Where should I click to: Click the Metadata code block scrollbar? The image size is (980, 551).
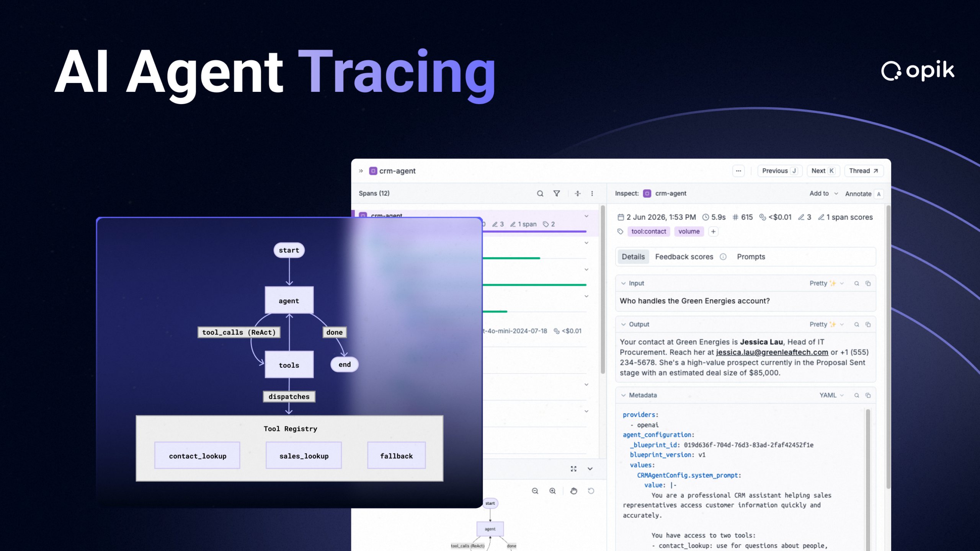(868, 480)
